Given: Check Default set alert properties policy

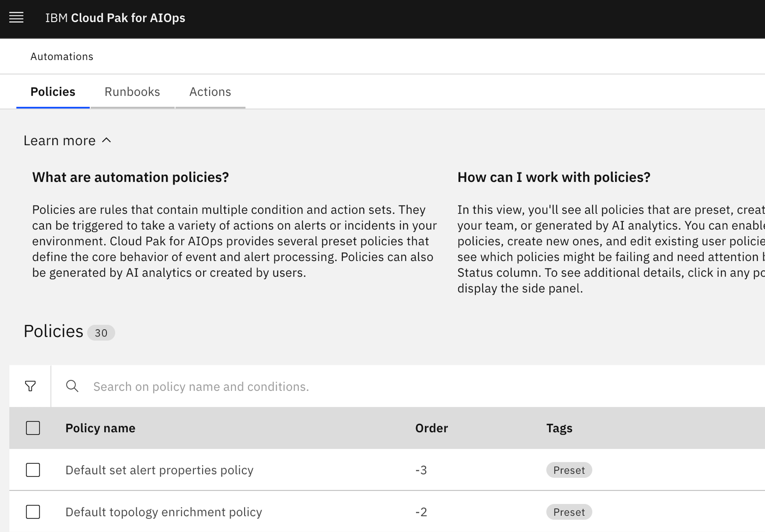Looking at the screenshot, I should 33,470.
